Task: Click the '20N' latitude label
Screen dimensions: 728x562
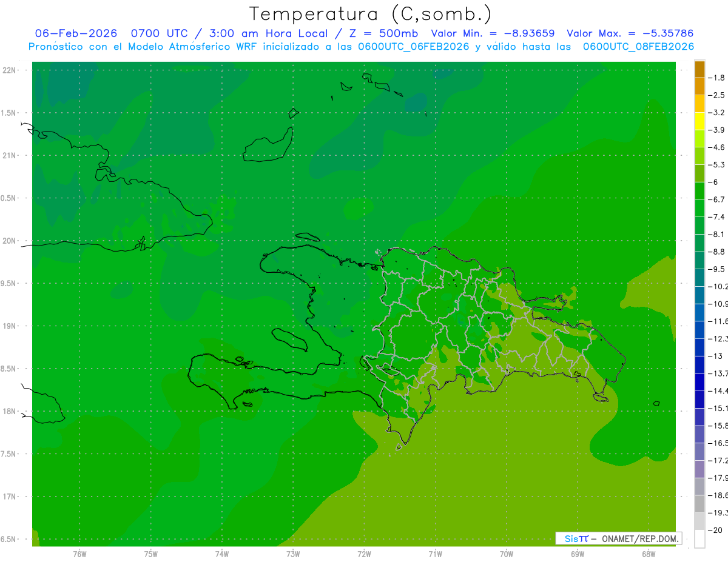Action: (10, 241)
